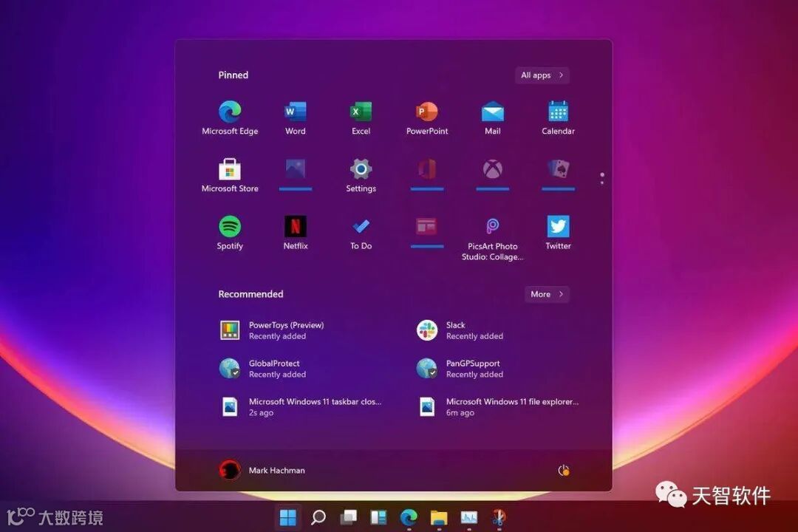Show All apps list
This screenshot has height=532, width=798.
point(542,75)
